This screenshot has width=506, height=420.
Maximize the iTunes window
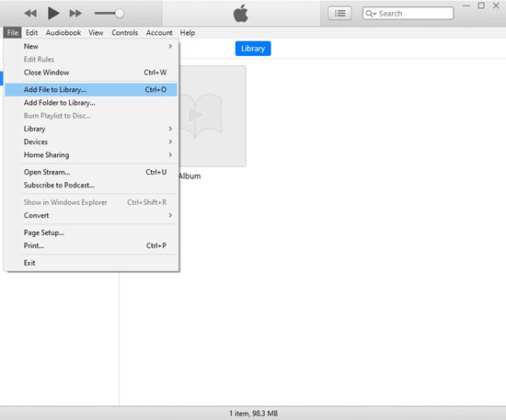pos(481,6)
